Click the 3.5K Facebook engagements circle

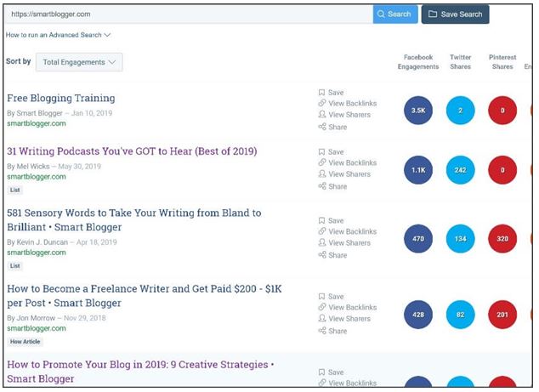click(x=418, y=111)
